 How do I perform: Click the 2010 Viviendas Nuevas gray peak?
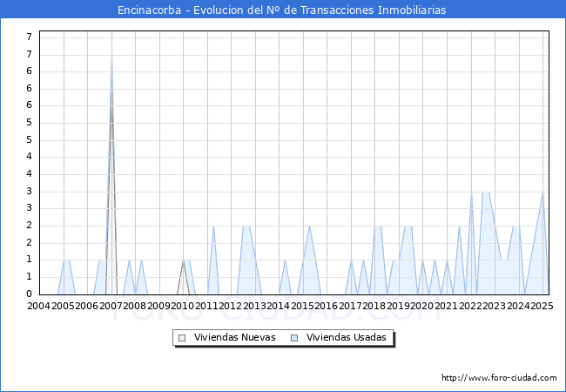tap(184, 277)
